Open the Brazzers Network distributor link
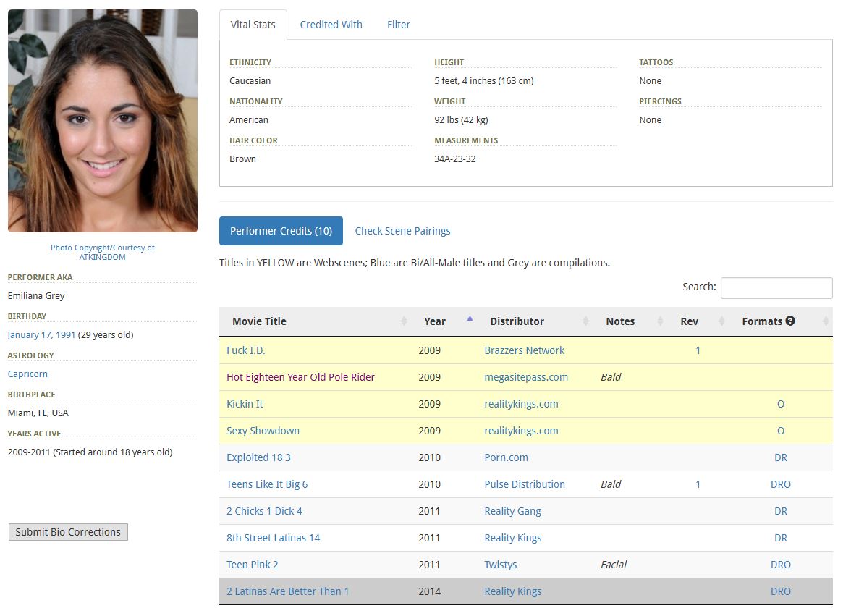This screenshot has width=851, height=616. tap(524, 350)
